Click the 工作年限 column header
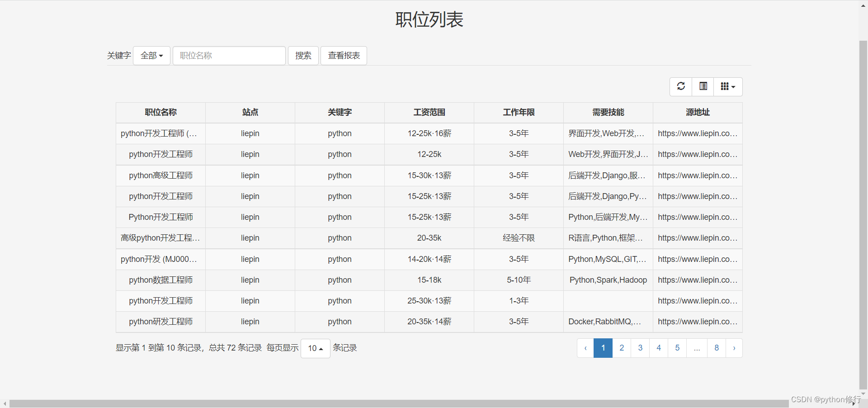Image resolution: width=868 pixels, height=408 pixels. [x=519, y=113]
